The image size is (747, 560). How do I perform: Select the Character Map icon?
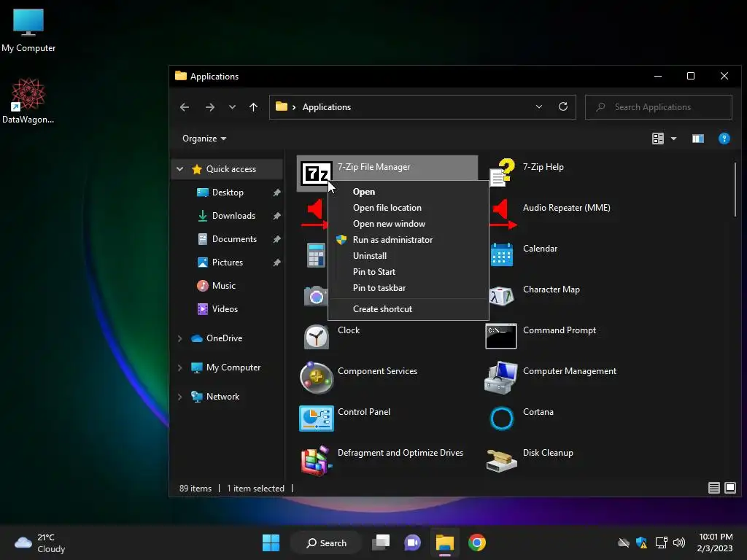[502, 296]
